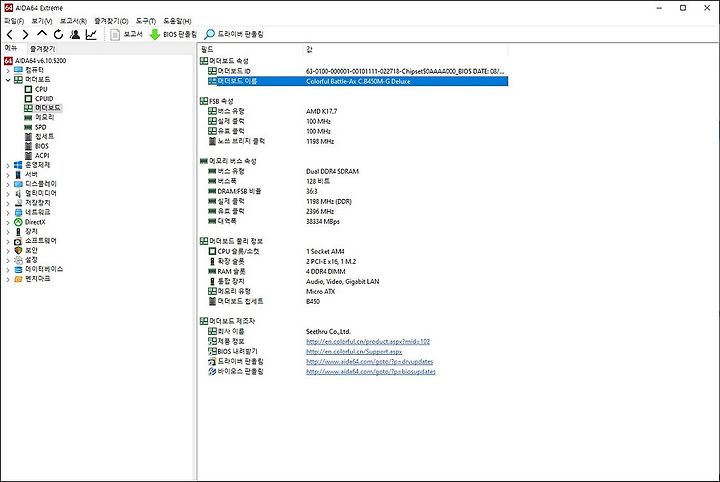
Task: Click the 운영체제 Windows logo icon
Action: (x=18, y=165)
